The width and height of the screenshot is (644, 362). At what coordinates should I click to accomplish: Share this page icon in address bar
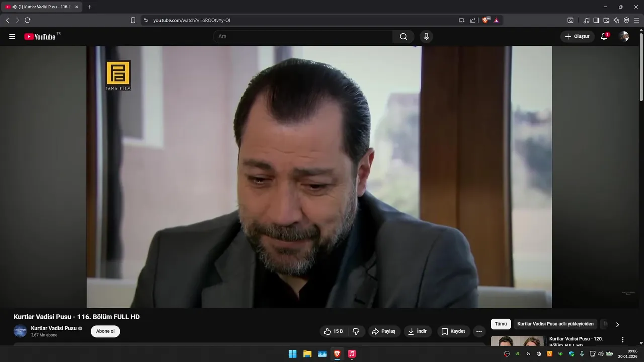(473, 20)
